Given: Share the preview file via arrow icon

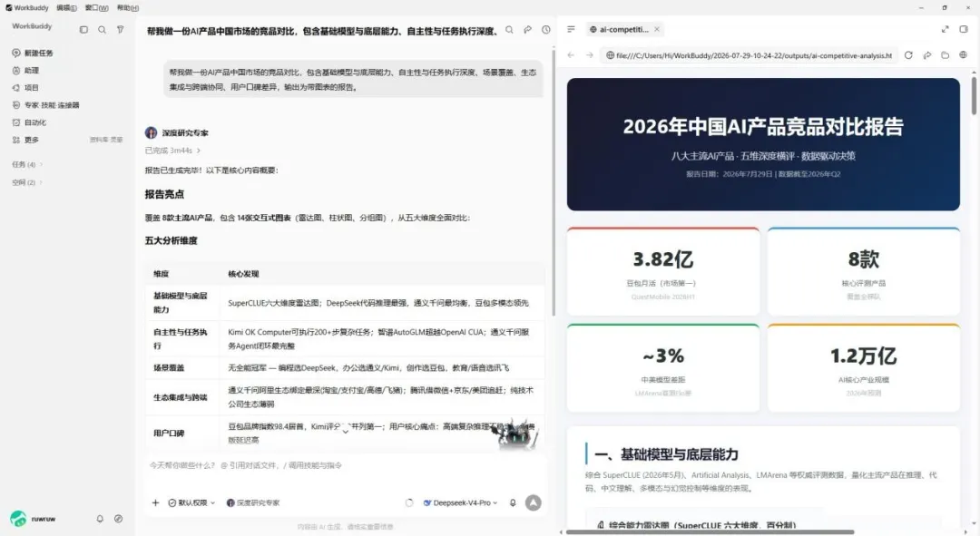Looking at the screenshot, I should pos(926,55).
